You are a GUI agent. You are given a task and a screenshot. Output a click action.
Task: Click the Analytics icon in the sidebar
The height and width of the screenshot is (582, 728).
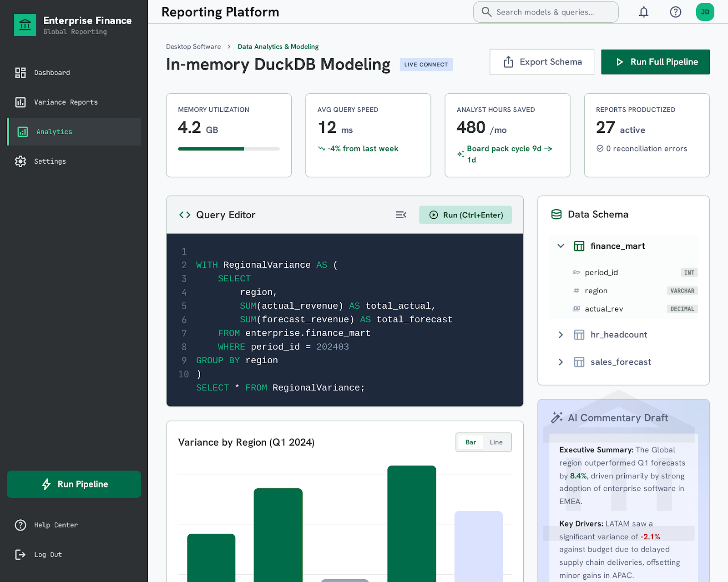(x=23, y=132)
